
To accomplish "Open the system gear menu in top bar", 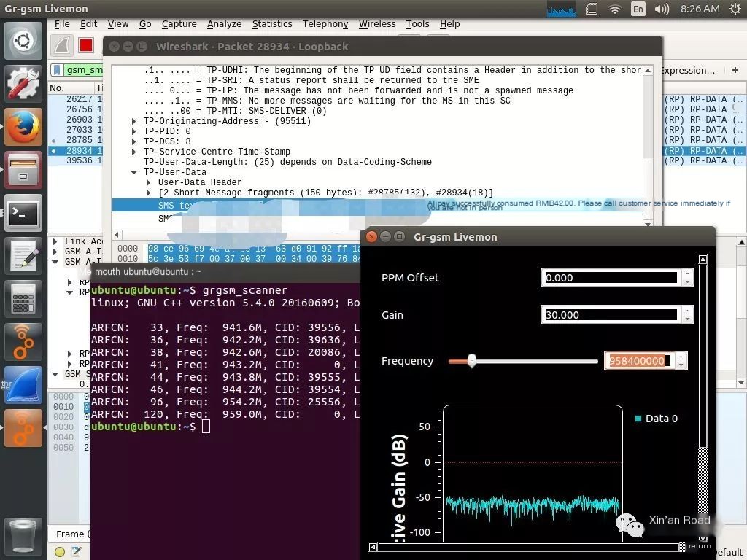I will 735,9.
